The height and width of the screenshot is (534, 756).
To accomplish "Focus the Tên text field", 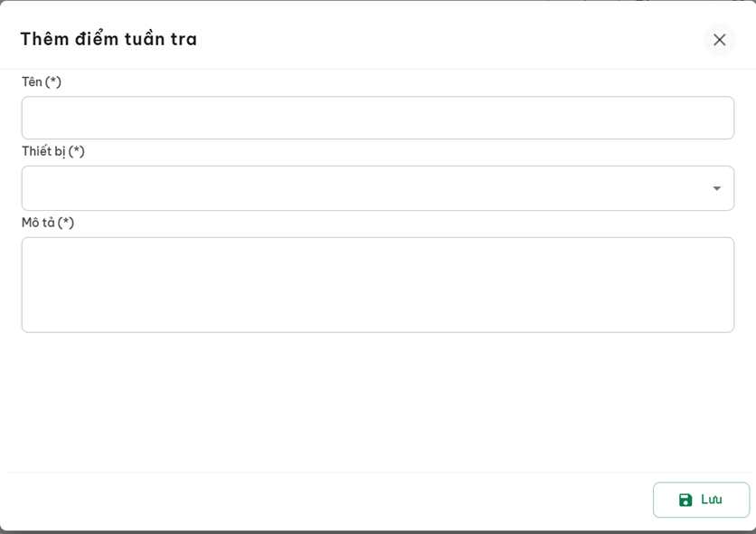I will coord(377,118).
